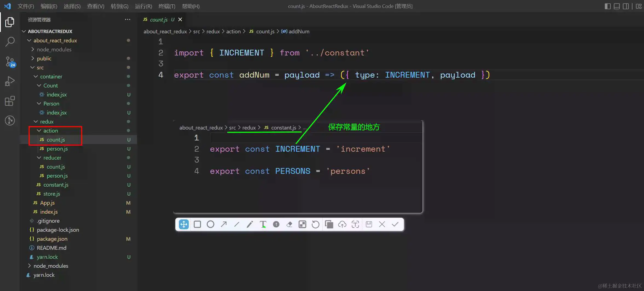Select the mosaic blur tool
Image resolution: width=644 pixels, height=291 pixels.
(x=302, y=224)
